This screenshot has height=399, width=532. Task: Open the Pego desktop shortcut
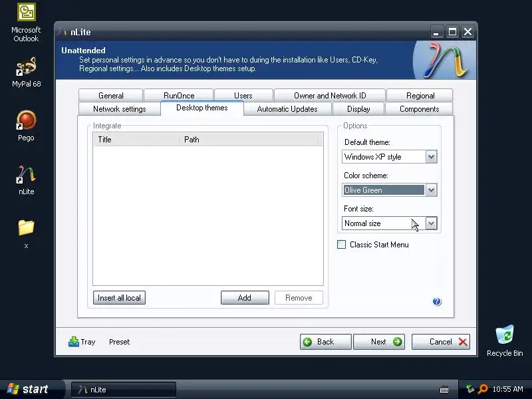(26, 126)
